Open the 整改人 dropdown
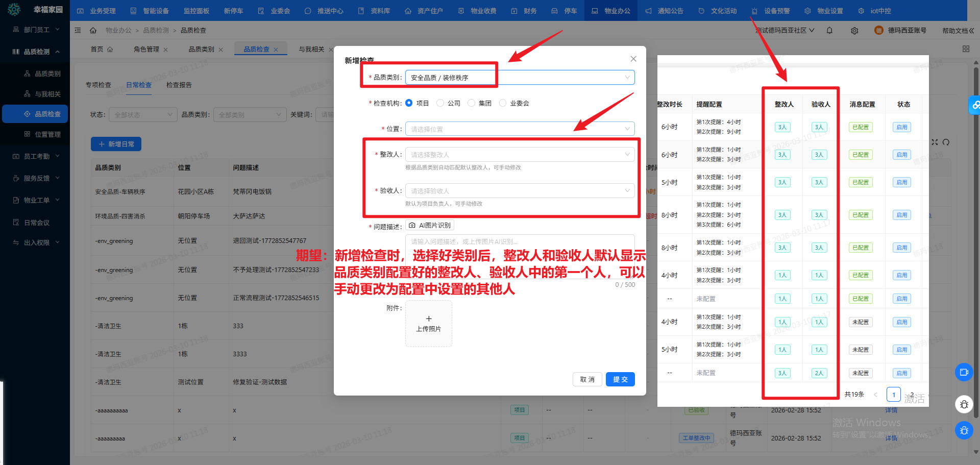Screen dimensions: 980x465 [x=520, y=155]
